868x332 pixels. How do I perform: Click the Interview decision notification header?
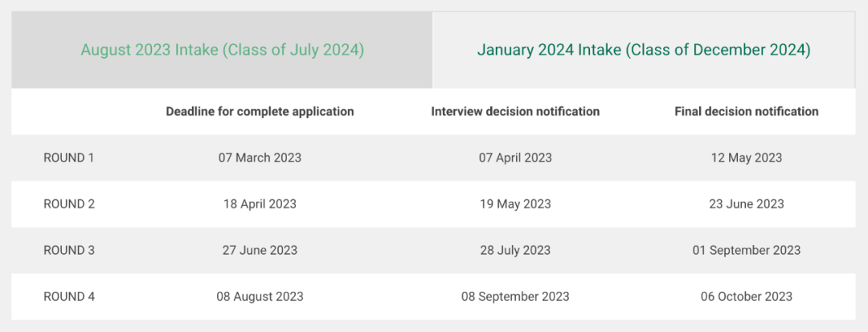[515, 112]
